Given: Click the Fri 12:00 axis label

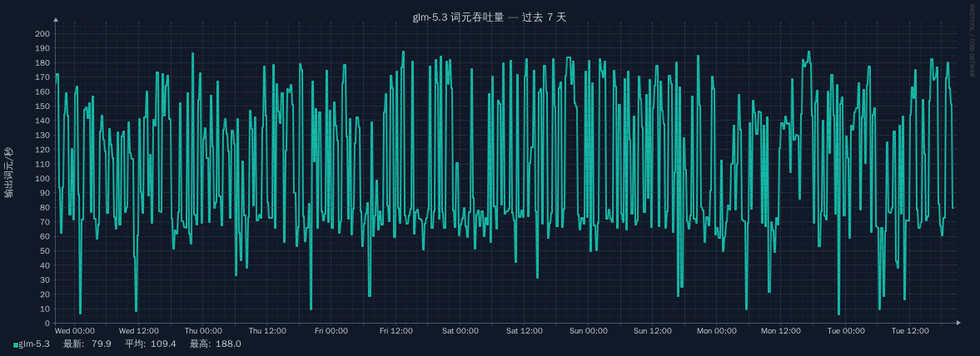Looking at the screenshot, I should (395, 331).
